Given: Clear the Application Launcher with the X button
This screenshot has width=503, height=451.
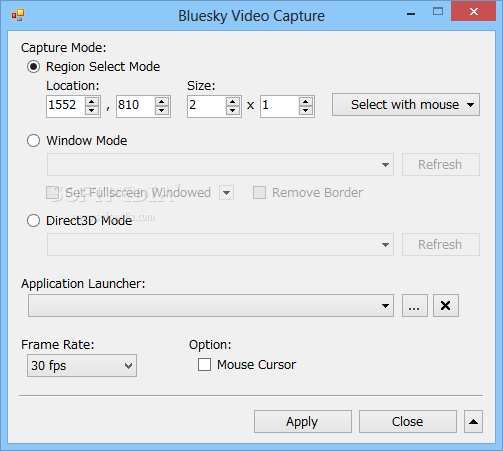Looking at the screenshot, I should pos(446,305).
